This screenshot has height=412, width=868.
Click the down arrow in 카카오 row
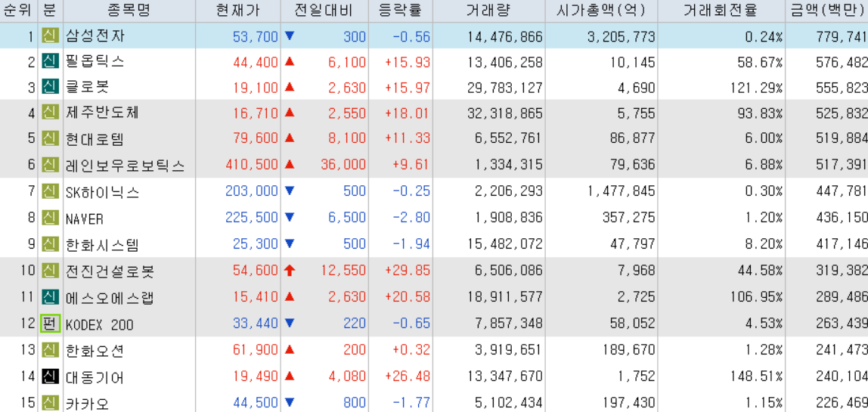(x=290, y=401)
